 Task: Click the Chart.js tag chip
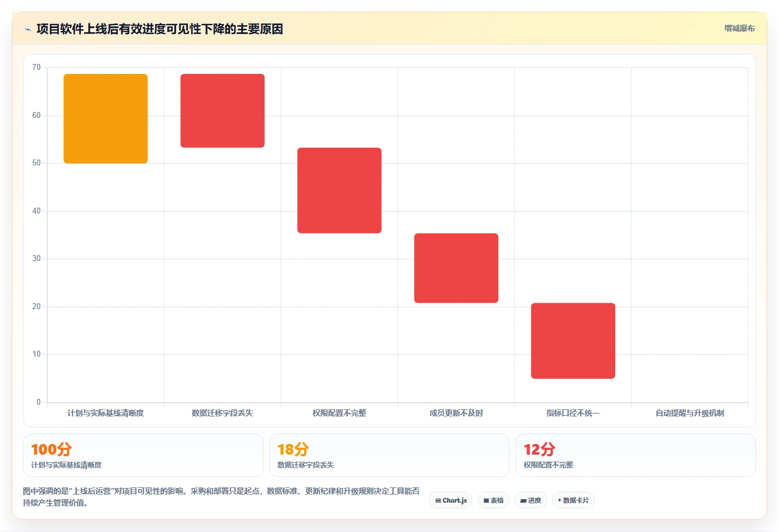pyautogui.click(x=451, y=500)
